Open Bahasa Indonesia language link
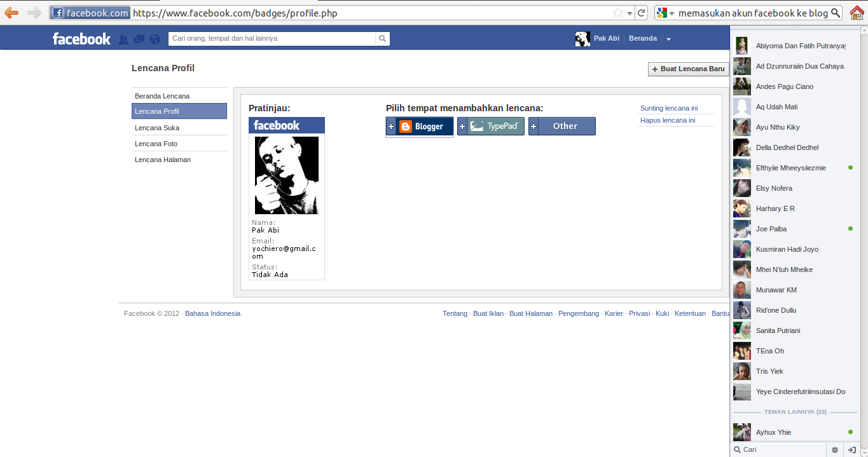Image resolution: width=868 pixels, height=457 pixels. click(x=212, y=313)
